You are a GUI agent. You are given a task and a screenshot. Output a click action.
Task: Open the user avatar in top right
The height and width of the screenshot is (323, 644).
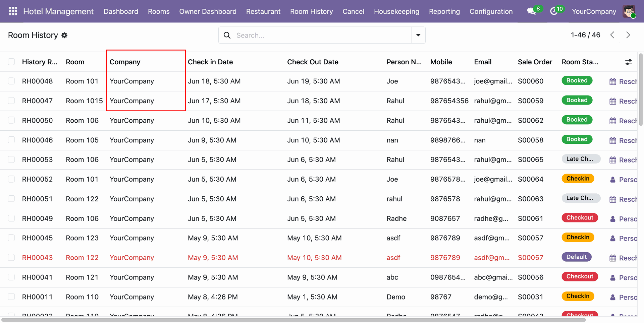tap(629, 11)
